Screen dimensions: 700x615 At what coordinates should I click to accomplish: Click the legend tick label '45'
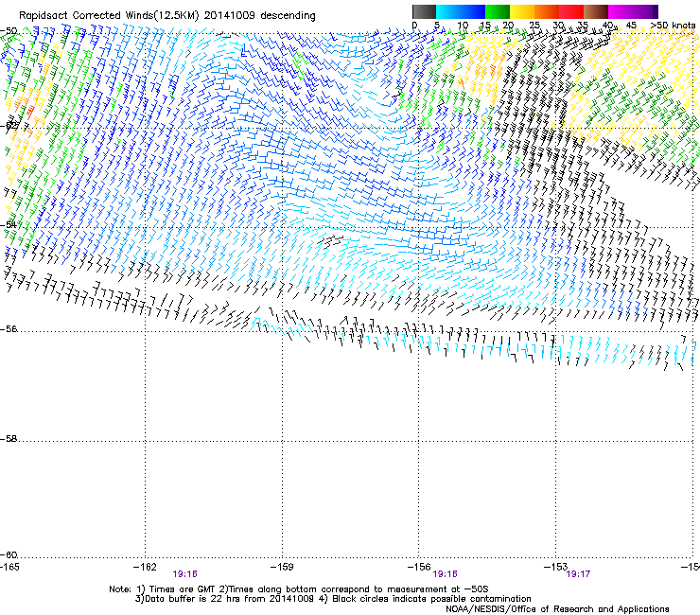point(631,25)
